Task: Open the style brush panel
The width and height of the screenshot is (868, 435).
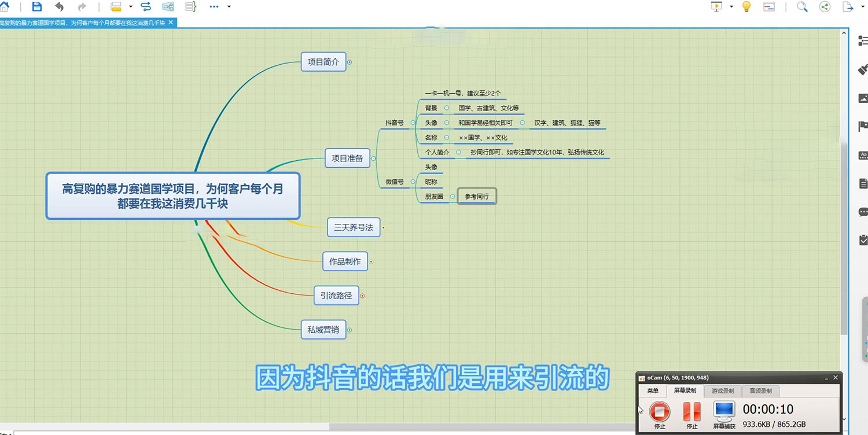Action: (862, 69)
